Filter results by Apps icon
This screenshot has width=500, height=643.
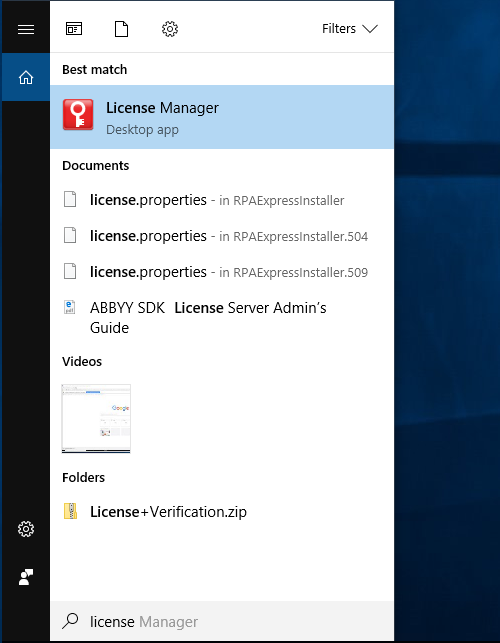(74, 29)
